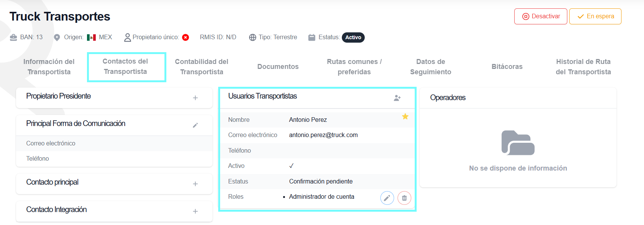Click the Roles label in the user card
Viewport: 644px width, 225px height.
[x=236, y=196]
